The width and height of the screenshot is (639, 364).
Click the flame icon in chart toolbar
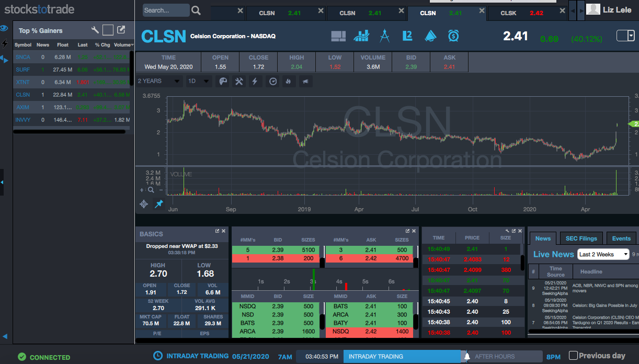click(x=288, y=81)
